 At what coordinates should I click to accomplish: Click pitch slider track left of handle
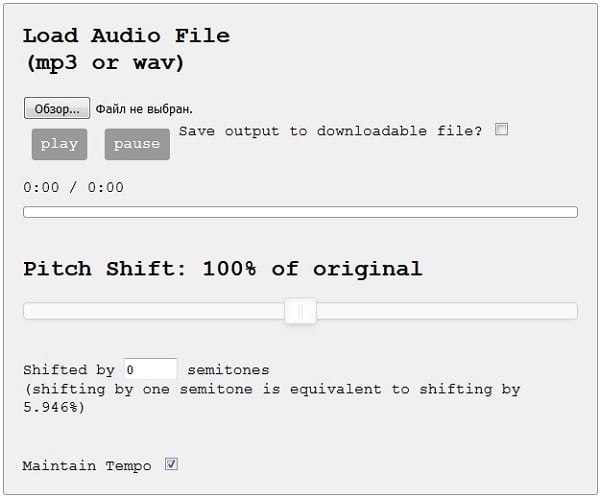(150, 311)
